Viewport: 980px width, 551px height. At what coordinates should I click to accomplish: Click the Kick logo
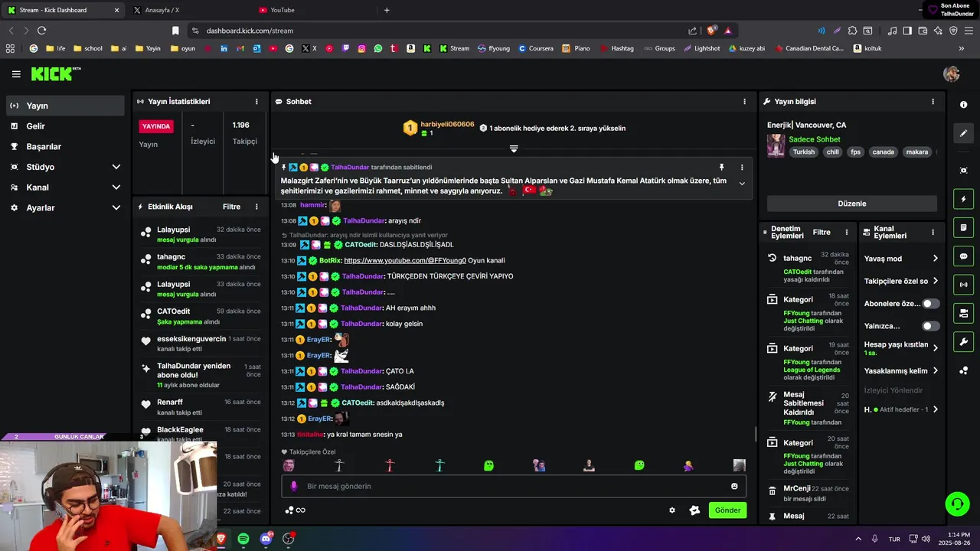[x=55, y=74]
